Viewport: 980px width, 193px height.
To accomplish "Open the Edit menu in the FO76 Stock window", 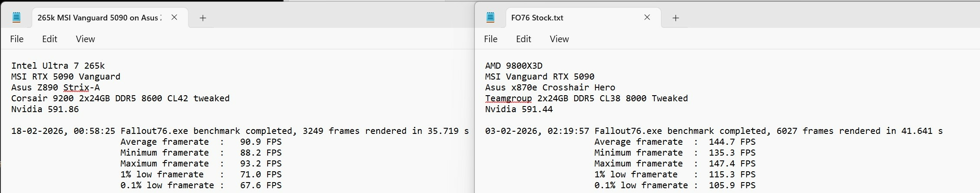I will pos(523,39).
